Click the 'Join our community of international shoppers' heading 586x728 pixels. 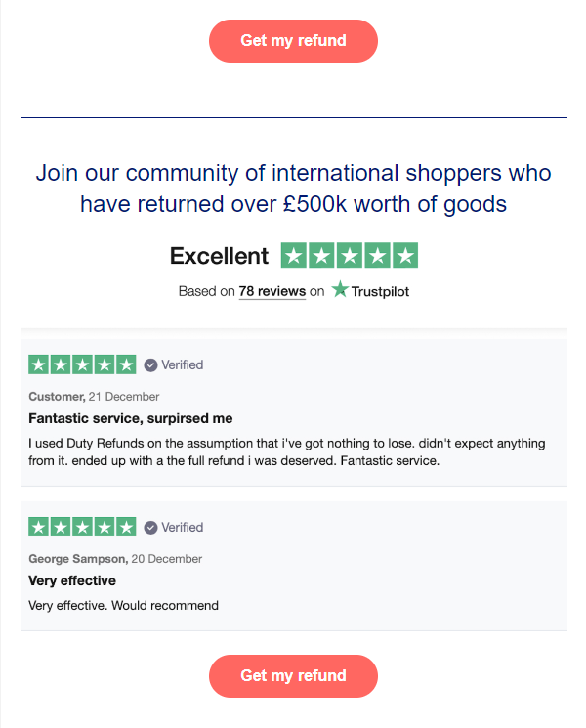(293, 190)
